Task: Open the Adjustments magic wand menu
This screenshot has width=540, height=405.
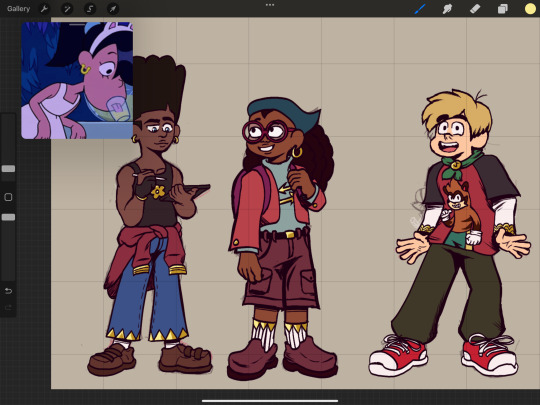Action: [67, 9]
